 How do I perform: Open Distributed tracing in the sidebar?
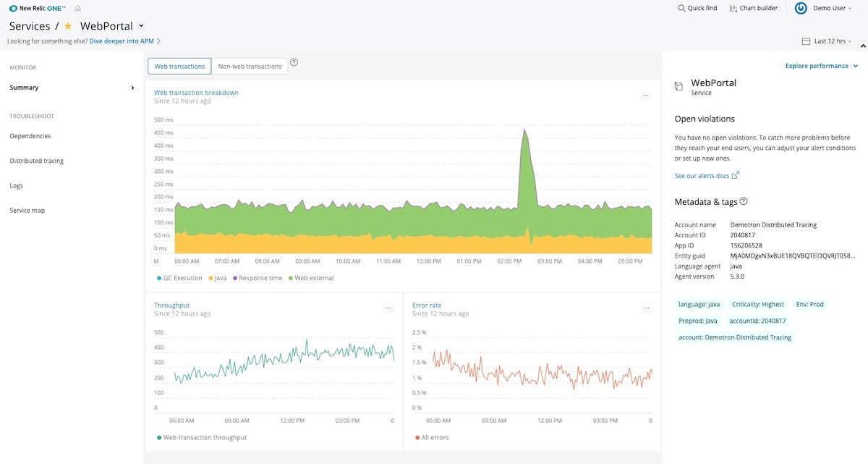click(37, 161)
